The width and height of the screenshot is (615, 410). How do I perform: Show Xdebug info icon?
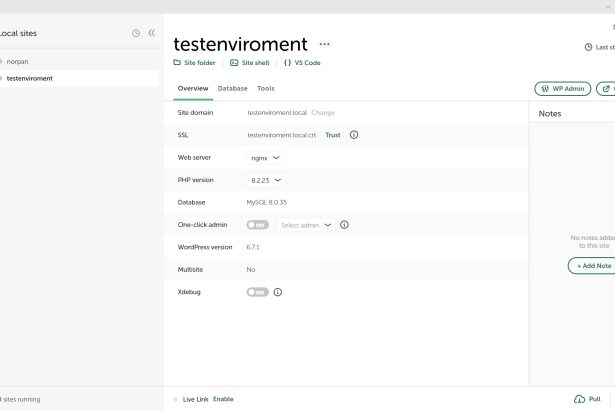pyautogui.click(x=278, y=292)
